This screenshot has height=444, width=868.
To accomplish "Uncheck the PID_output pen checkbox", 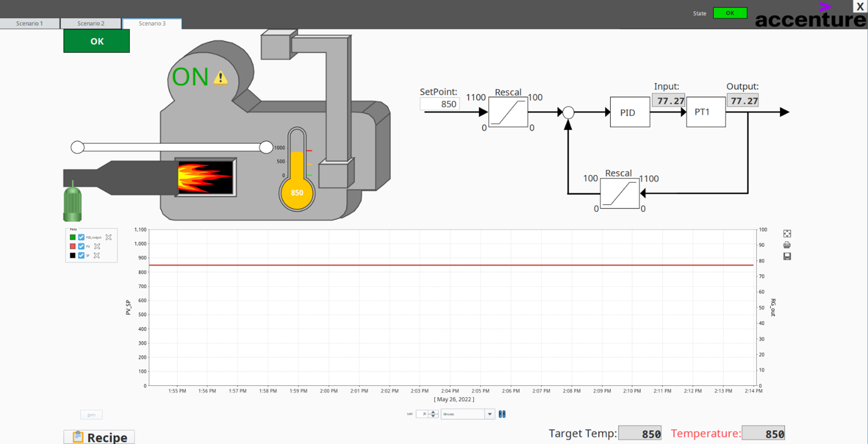I will pyautogui.click(x=81, y=238).
